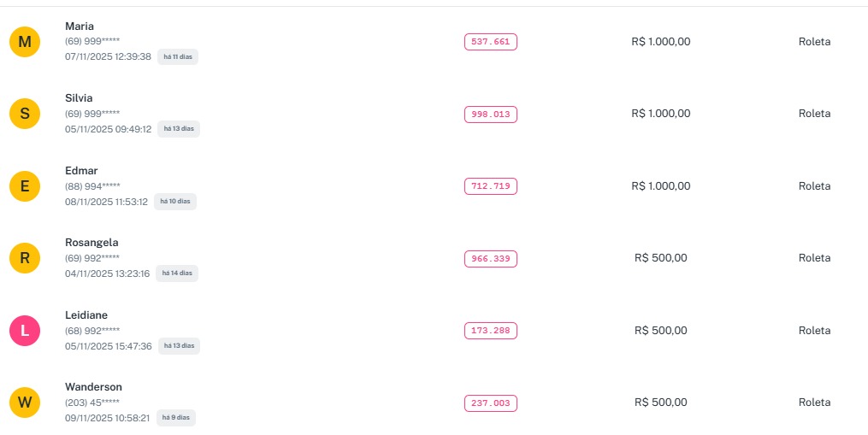Screen dimensions: 868x435
Task: Open the Wanderson name entry
Action: point(93,387)
